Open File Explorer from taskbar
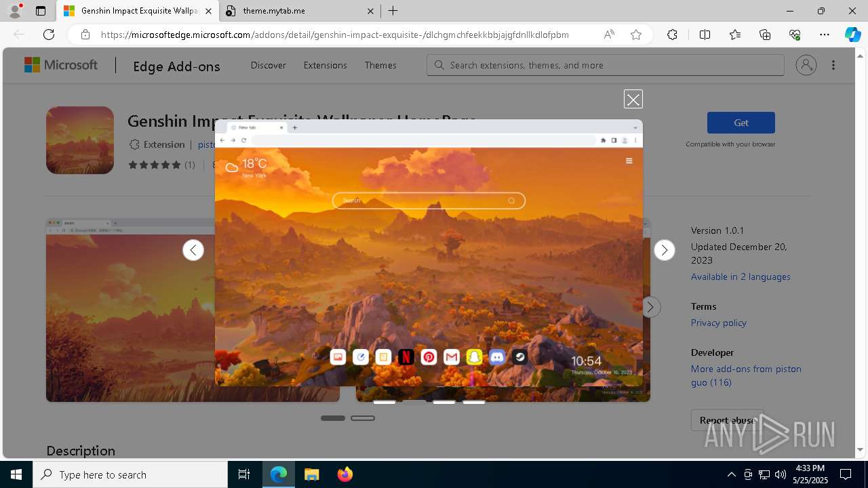Screen dimensions: 868x488 (311, 474)
